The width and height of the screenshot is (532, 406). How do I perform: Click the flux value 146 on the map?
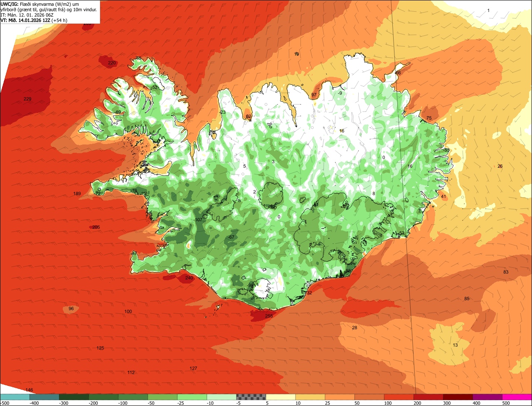(29, 390)
